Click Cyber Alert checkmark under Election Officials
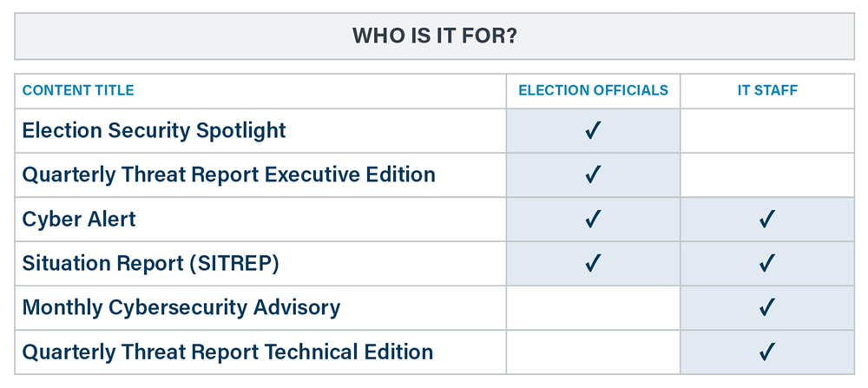The height and width of the screenshot is (388, 868). [593, 220]
